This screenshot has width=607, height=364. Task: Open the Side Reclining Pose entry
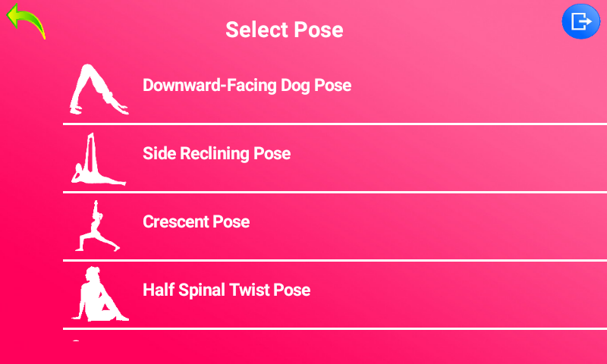(x=216, y=153)
